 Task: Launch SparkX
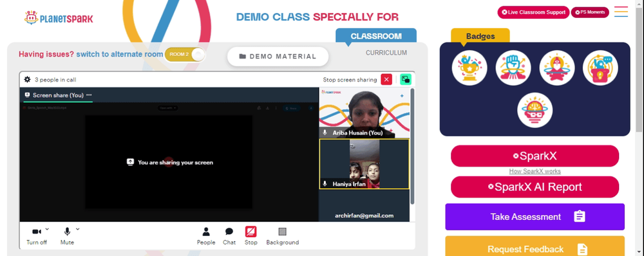[x=535, y=156]
